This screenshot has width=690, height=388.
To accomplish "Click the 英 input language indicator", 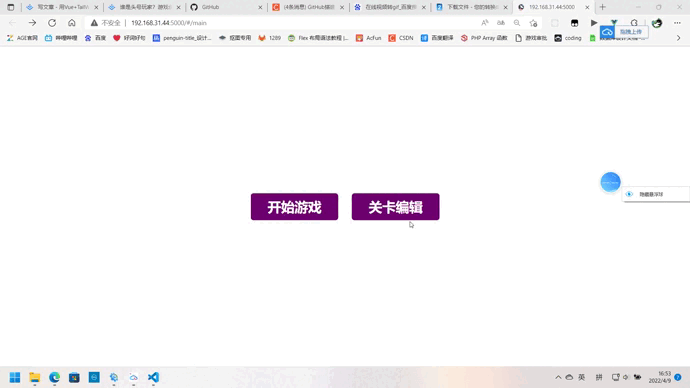I will click(582, 377).
